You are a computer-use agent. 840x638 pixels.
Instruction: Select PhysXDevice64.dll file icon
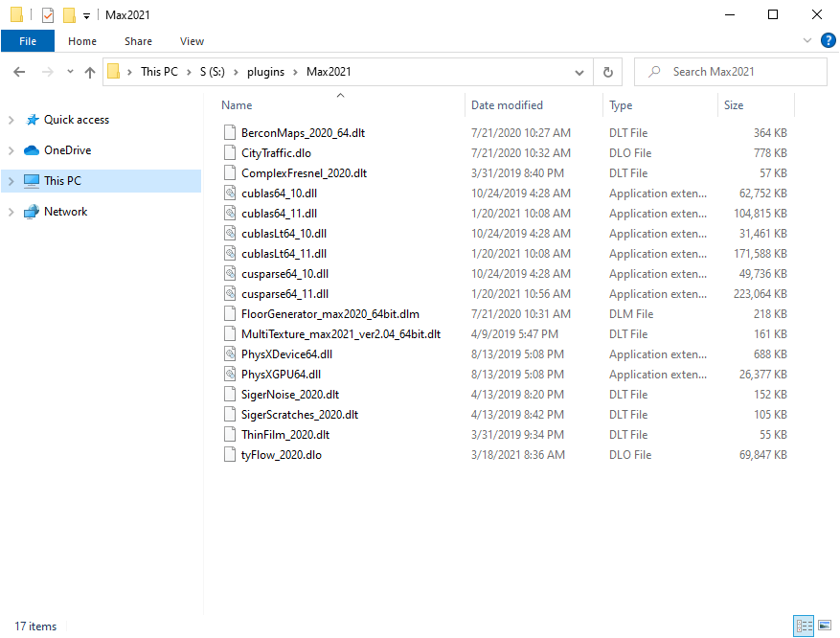(230, 353)
